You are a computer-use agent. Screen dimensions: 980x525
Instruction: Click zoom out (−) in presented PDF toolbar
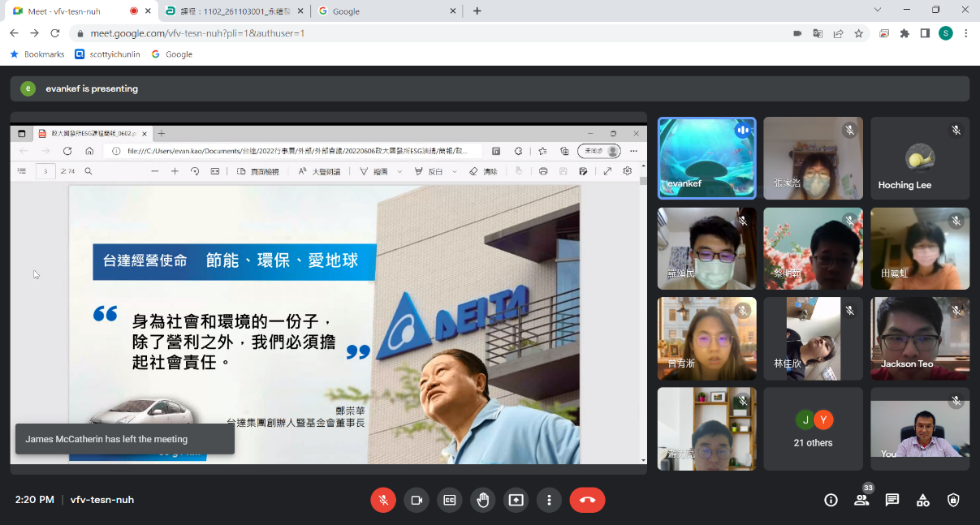pyautogui.click(x=155, y=171)
